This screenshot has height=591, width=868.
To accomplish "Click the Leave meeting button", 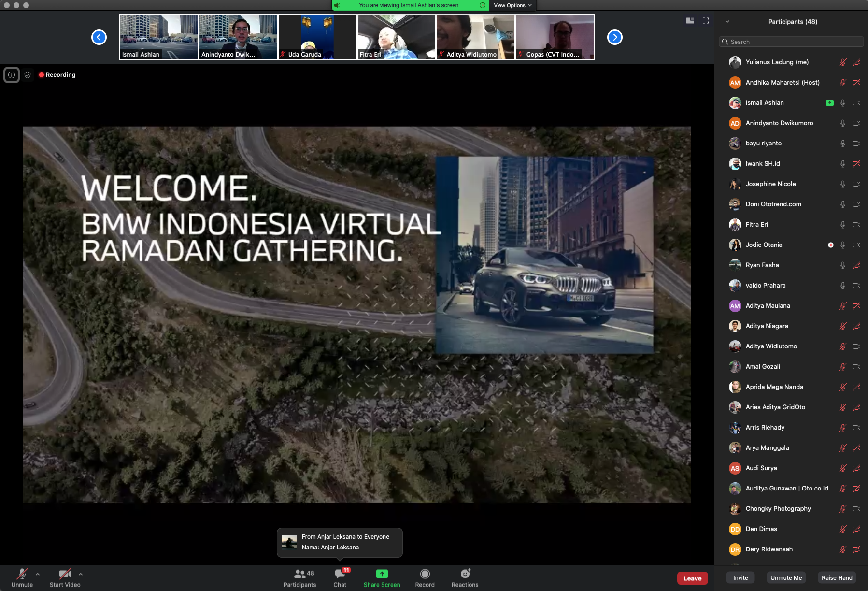I will click(692, 578).
